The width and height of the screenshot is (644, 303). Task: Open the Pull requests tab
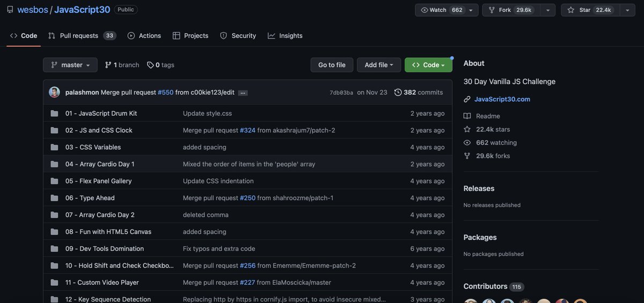tap(81, 35)
